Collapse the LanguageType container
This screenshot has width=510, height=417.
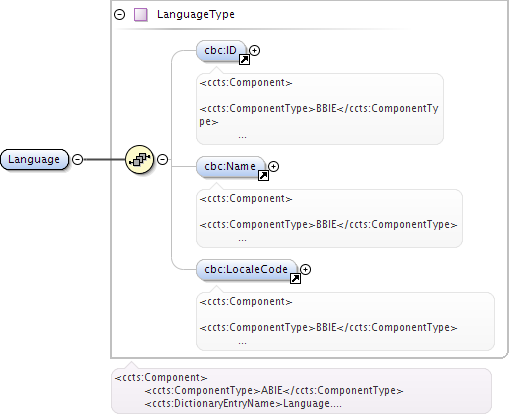[119, 15]
